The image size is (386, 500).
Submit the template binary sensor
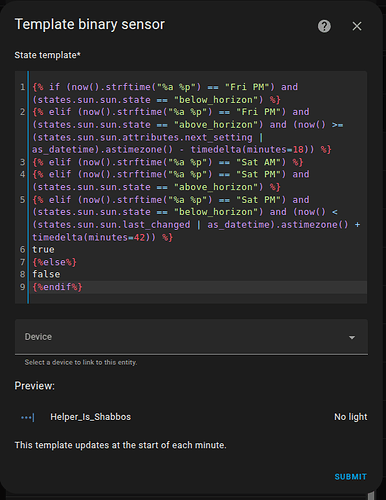click(x=350, y=477)
